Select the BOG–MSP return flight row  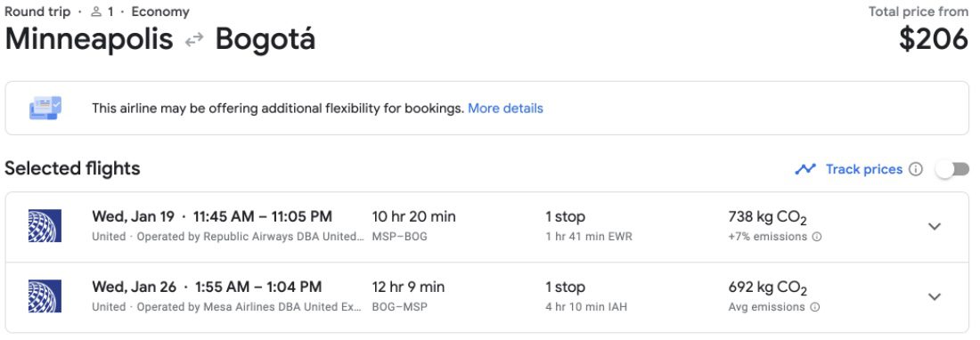[486, 297]
